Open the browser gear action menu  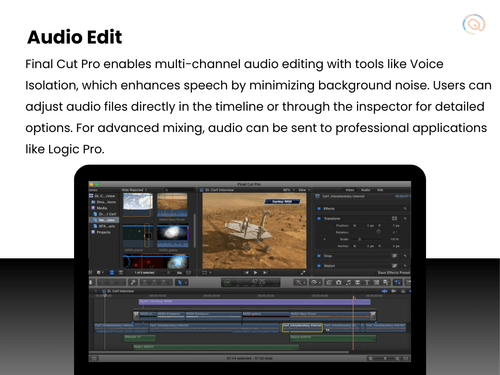pos(99,272)
